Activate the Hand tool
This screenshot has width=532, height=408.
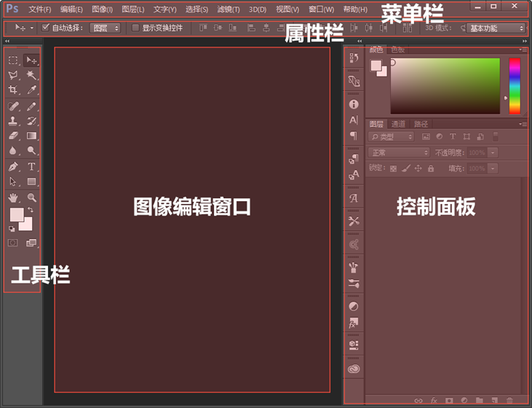(x=13, y=197)
